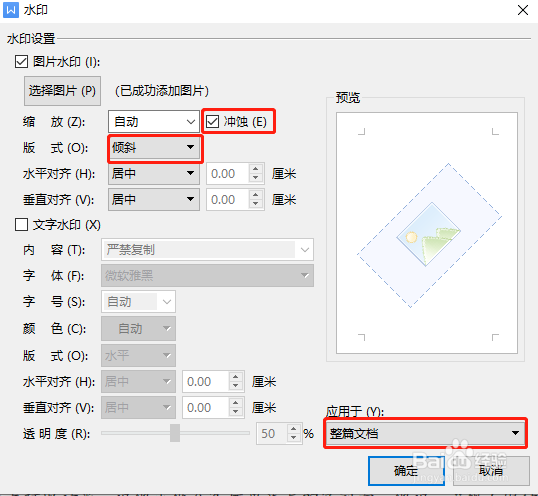Screen dimensions: 538x496
Task: Click the watermark preview image thumbnail
Action: (x=429, y=235)
